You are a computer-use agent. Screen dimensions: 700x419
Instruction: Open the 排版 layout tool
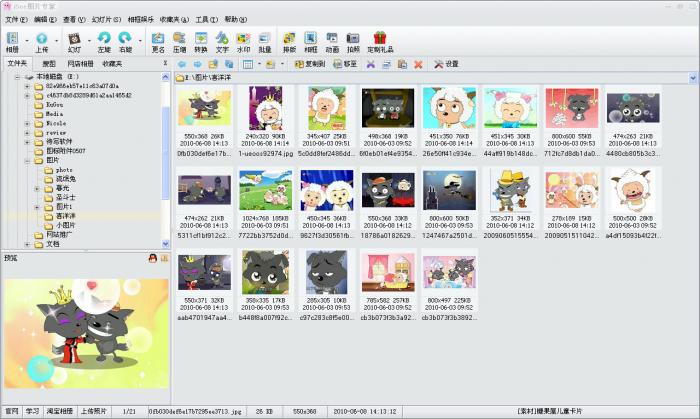pyautogui.click(x=289, y=42)
